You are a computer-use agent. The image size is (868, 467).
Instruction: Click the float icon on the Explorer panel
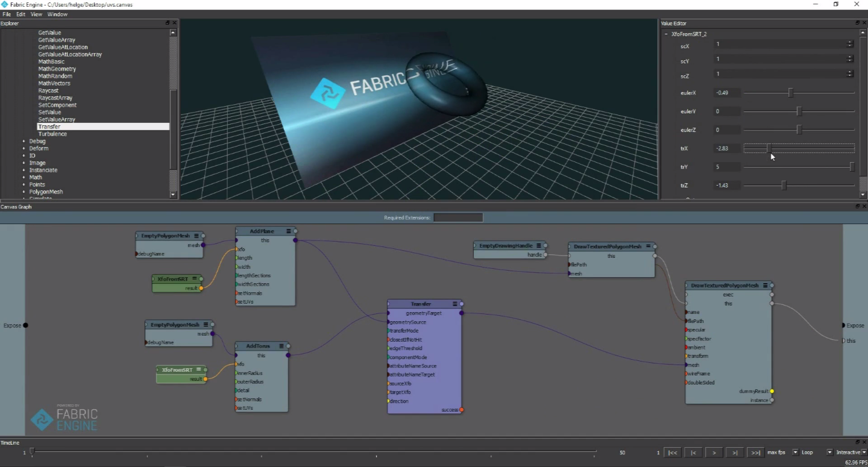167,23
